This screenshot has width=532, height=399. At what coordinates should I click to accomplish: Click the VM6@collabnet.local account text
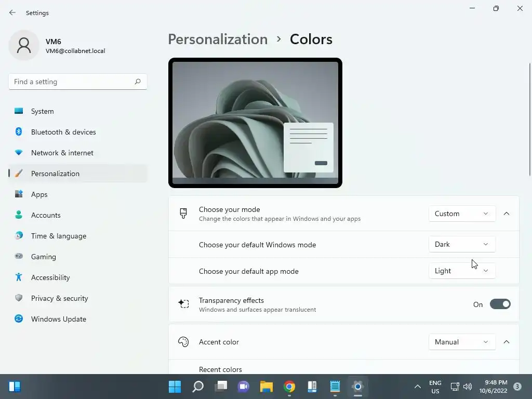[75, 51]
